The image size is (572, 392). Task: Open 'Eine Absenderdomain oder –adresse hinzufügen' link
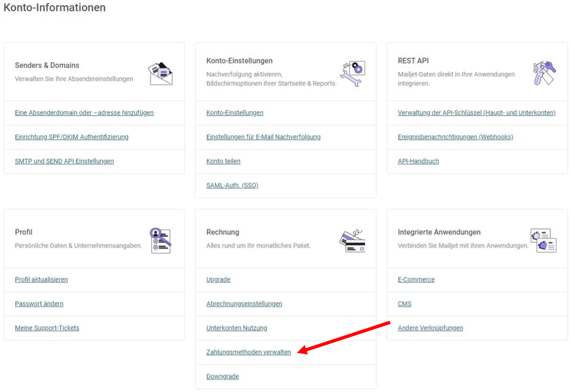pyautogui.click(x=84, y=113)
